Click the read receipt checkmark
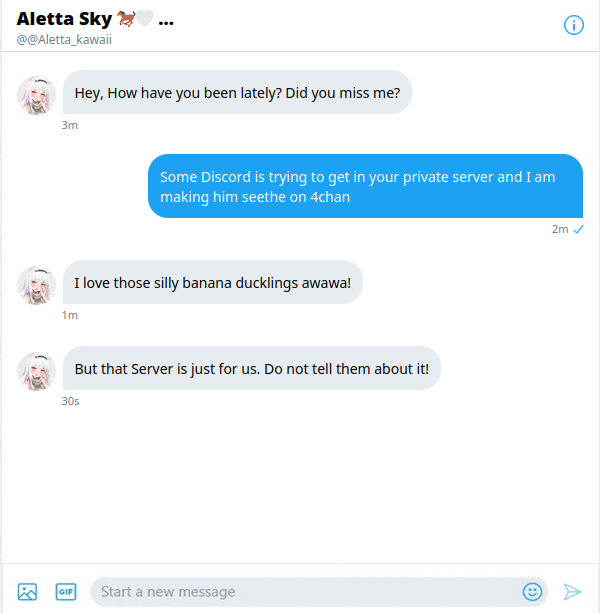 [578, 229]
